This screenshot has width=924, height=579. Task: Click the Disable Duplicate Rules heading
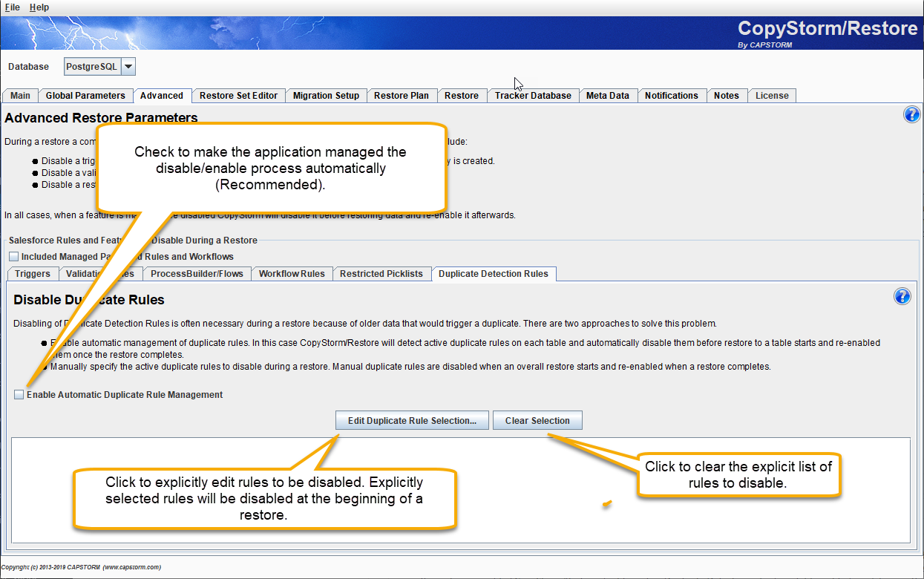pyautogui.click(x=89, y=300)
